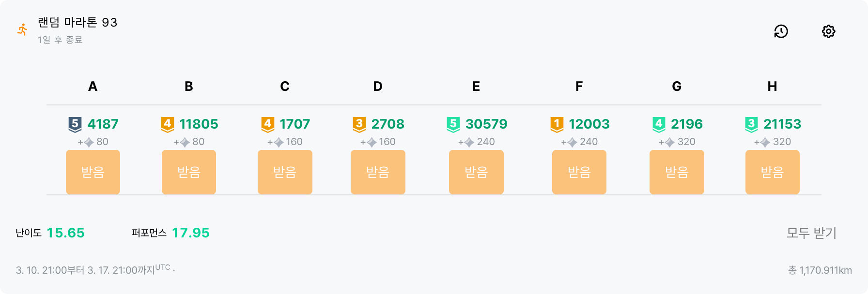Screen dimensions: 868x294
Task: Open the marathon history clock icon
Action: [781, 31]
